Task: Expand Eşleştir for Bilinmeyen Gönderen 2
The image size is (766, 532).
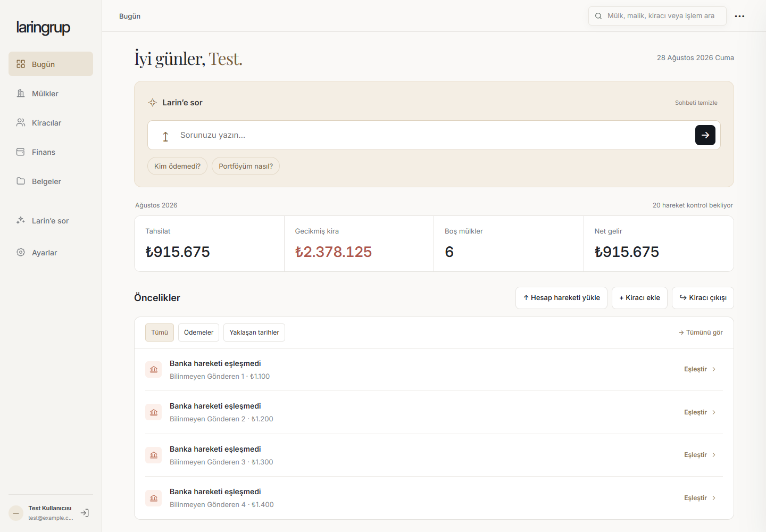Action: (700, 412)
